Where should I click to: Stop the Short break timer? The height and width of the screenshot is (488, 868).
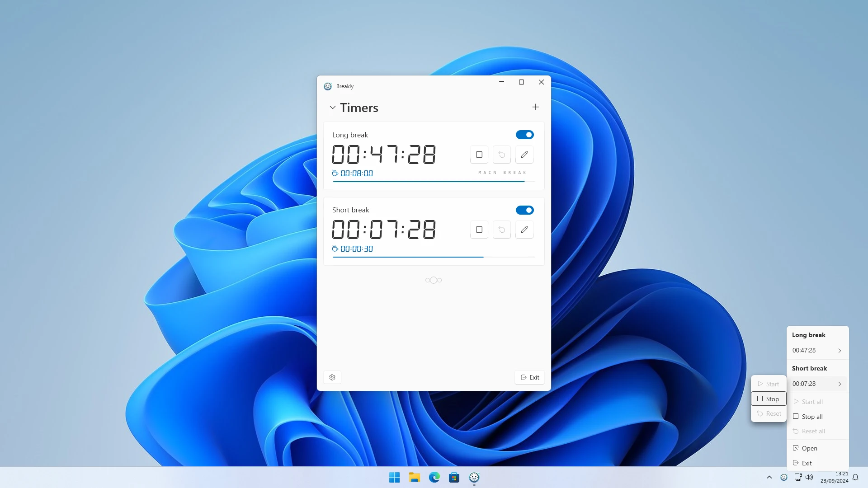tap(479, 230)
